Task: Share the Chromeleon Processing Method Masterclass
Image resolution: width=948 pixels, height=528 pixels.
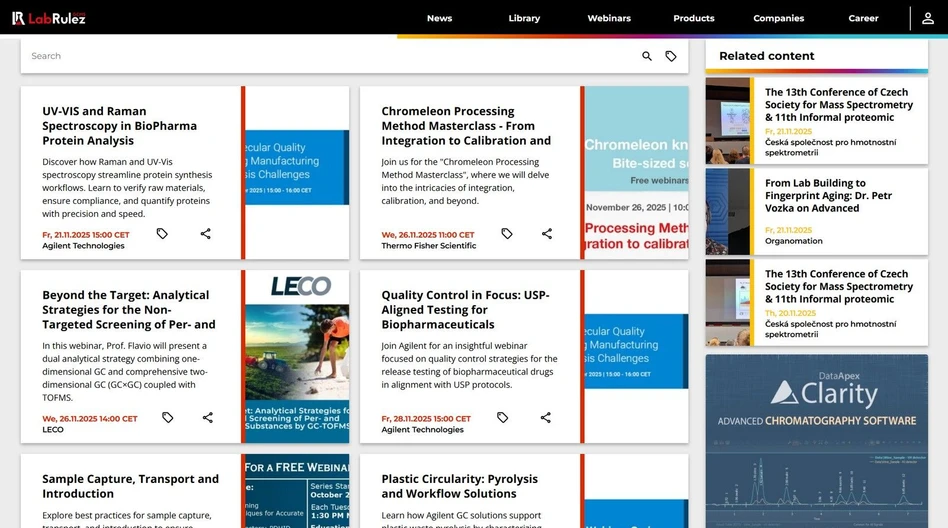Action: pyautogui.click(x=547, y=233)
